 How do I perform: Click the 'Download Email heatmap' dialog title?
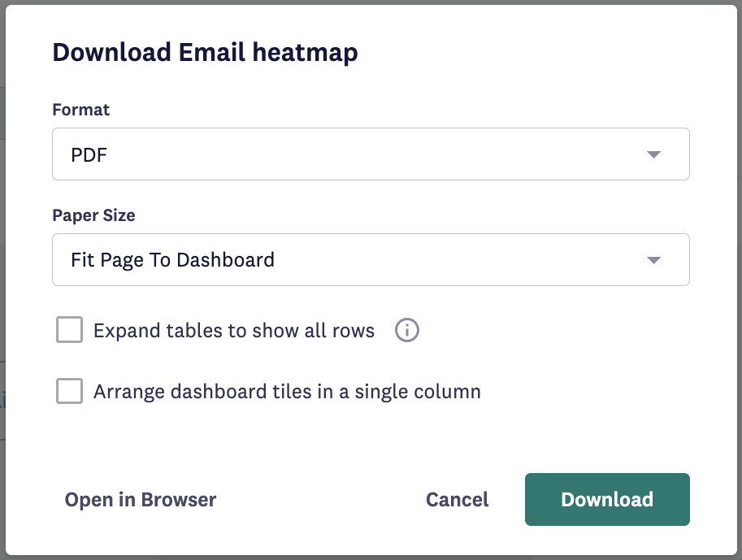pyautogui.click(x=205, y=52)
